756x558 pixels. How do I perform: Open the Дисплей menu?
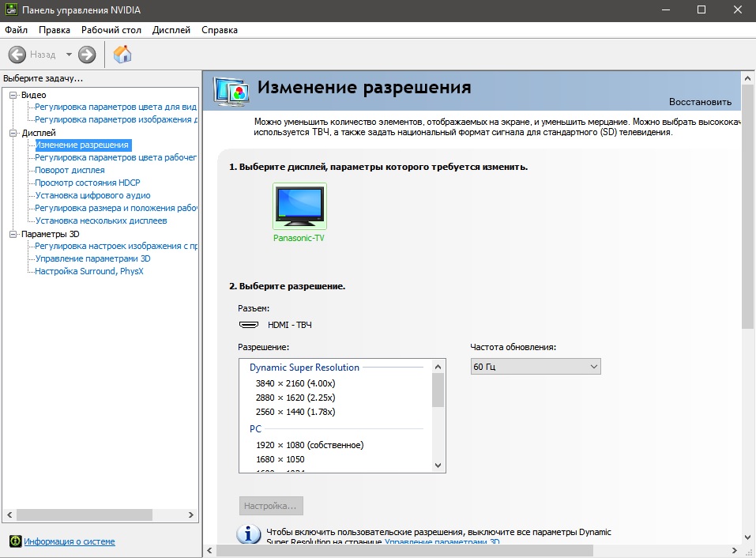171,30
